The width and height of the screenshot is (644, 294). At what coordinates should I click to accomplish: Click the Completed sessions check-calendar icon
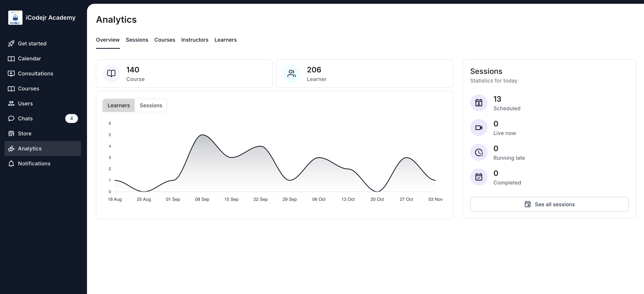click(479, 177)
